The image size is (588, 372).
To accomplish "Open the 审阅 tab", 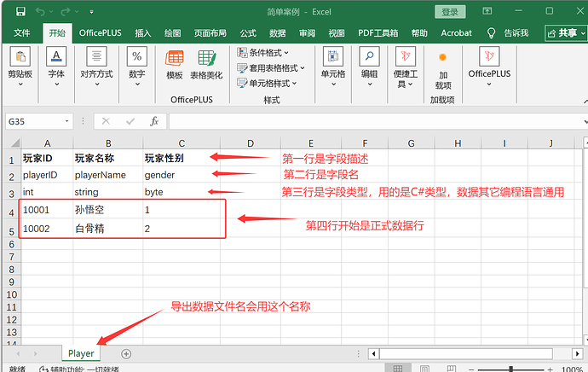I will click(307, 33).
